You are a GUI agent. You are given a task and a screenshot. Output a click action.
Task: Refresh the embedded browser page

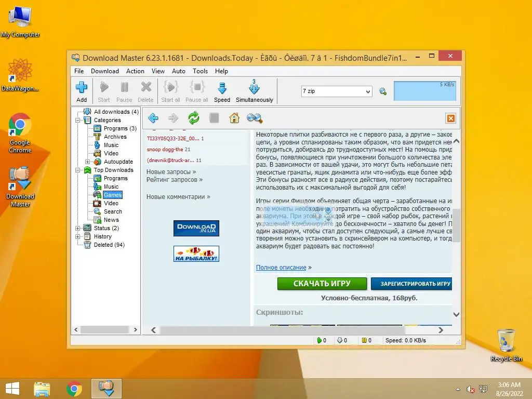(194, 118)
